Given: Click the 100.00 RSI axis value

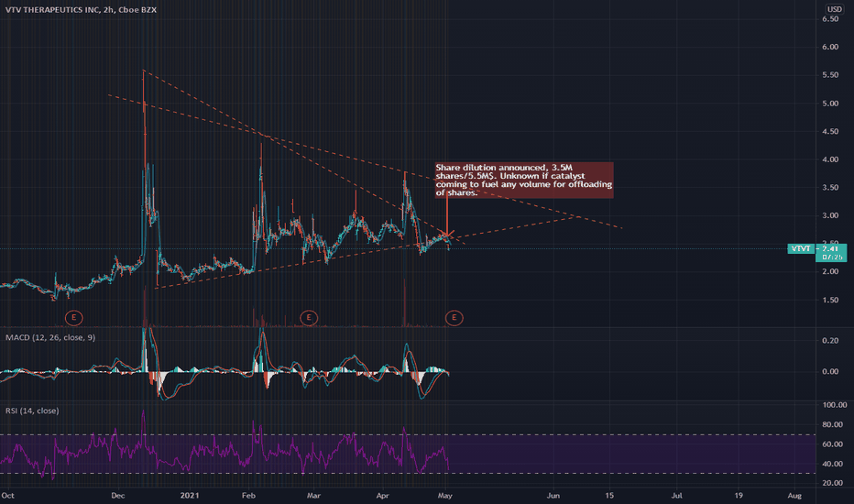Looking at the screenshot, I should tap(835, 405).
